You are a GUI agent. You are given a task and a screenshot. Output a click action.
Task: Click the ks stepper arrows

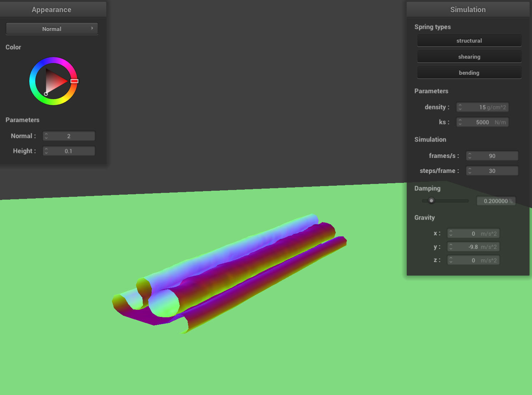coord(460,122)
